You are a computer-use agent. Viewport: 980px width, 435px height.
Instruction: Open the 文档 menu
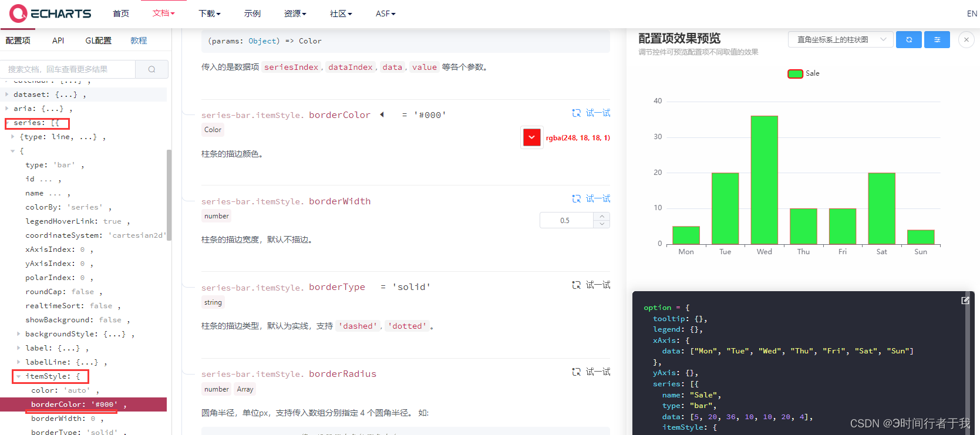coord(163,13)
